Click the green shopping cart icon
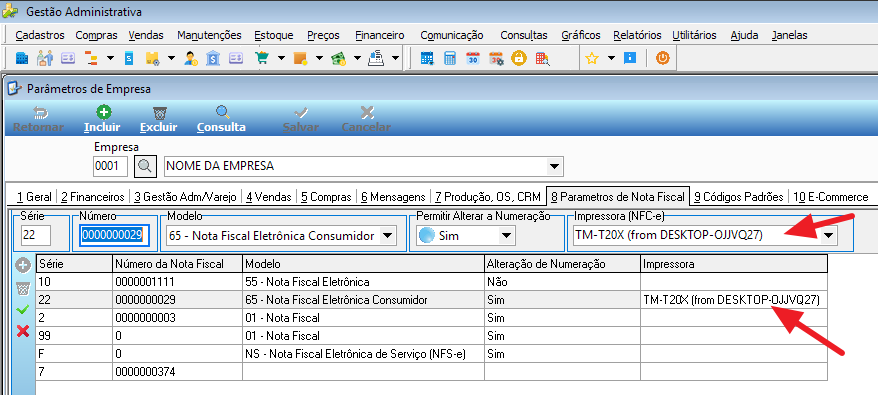The image size is (878, 395). point(262,58)
